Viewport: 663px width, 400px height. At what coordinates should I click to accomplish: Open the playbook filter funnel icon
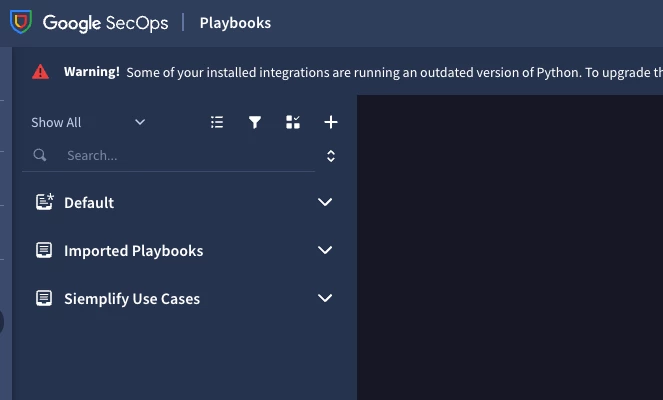coord(255,122)
